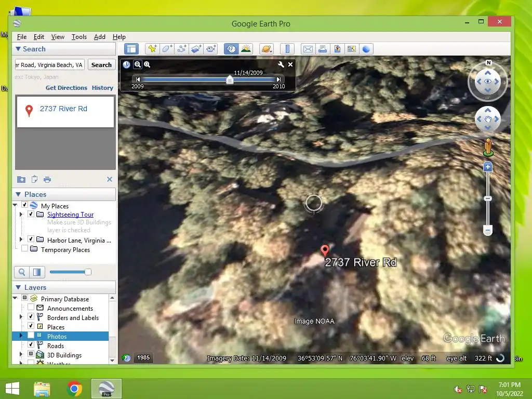
Task: Step to previous imagery date
Action: point(138,79)
